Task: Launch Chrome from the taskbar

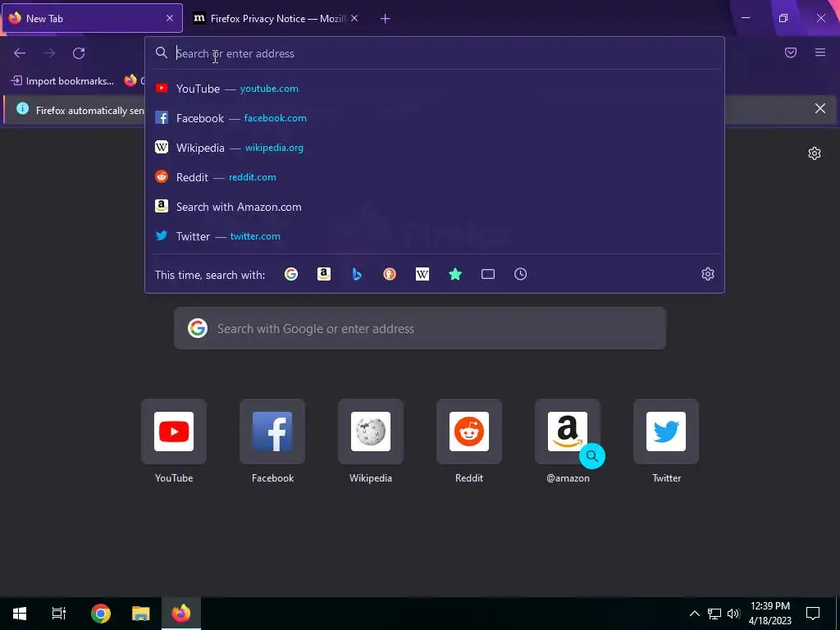Action: click(101, 614)
